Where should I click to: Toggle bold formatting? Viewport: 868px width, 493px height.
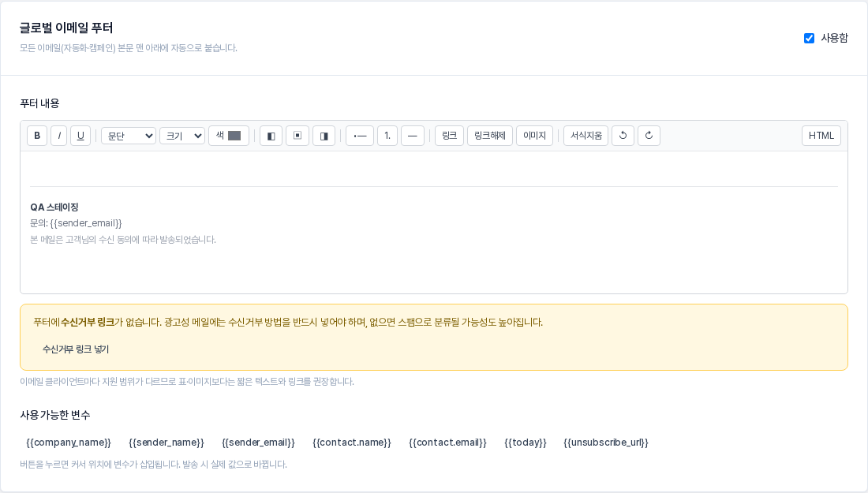(x=37, y=136)
